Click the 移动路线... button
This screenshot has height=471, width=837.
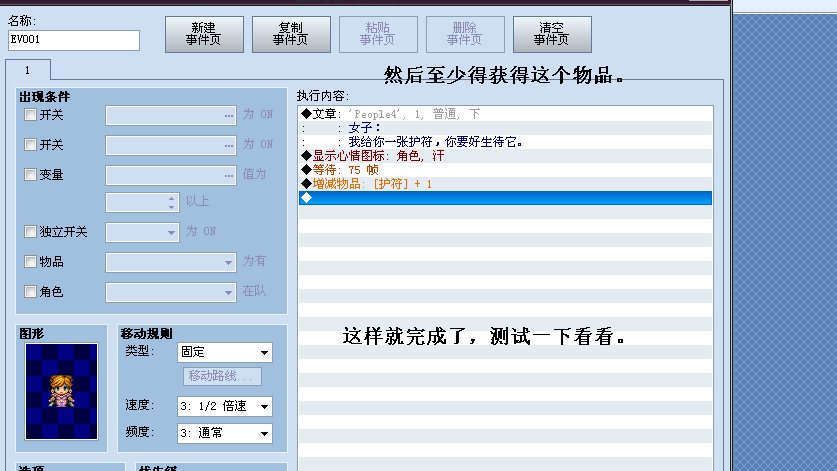click(x=222, y=376)
